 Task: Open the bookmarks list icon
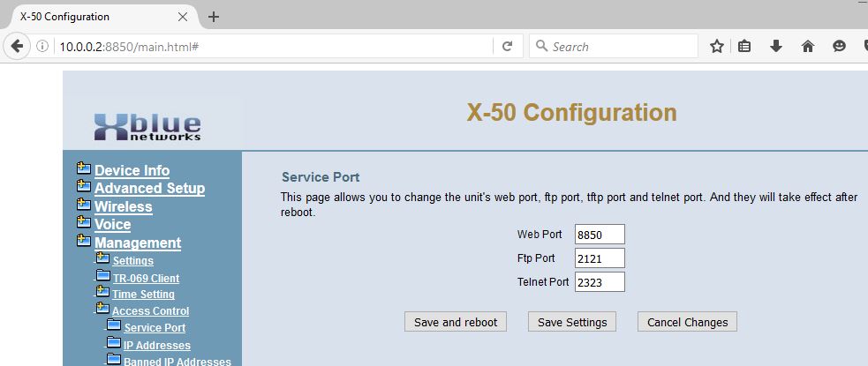coord(745,47)
